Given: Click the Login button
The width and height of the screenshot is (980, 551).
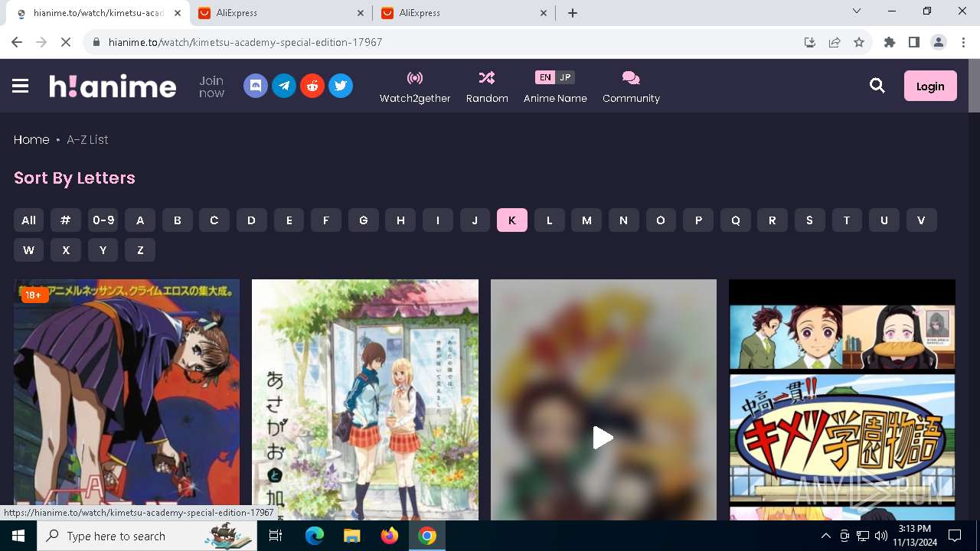Looking at the screenshot, I should (x=930, y=86).
